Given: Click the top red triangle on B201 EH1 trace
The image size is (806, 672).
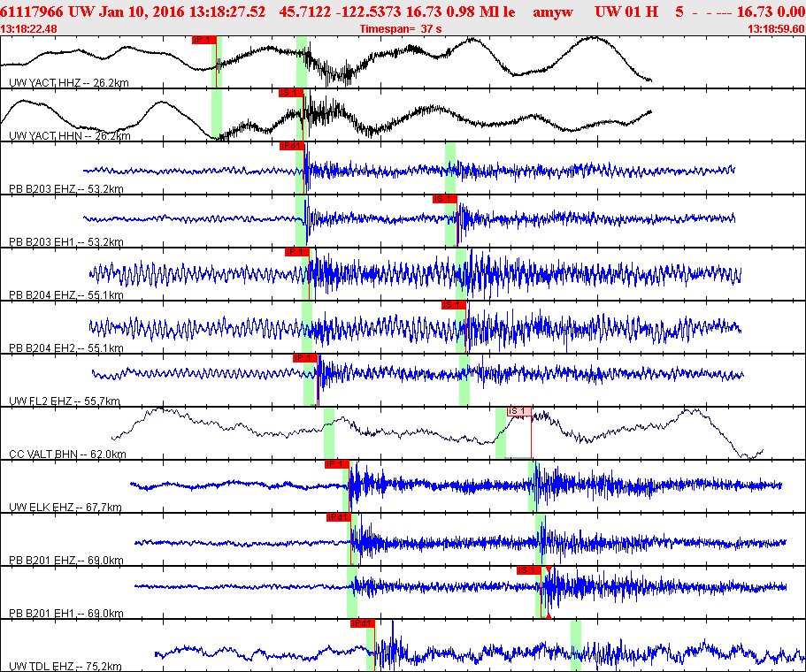Looking at the screenshot, I should (x=549, y=569).
